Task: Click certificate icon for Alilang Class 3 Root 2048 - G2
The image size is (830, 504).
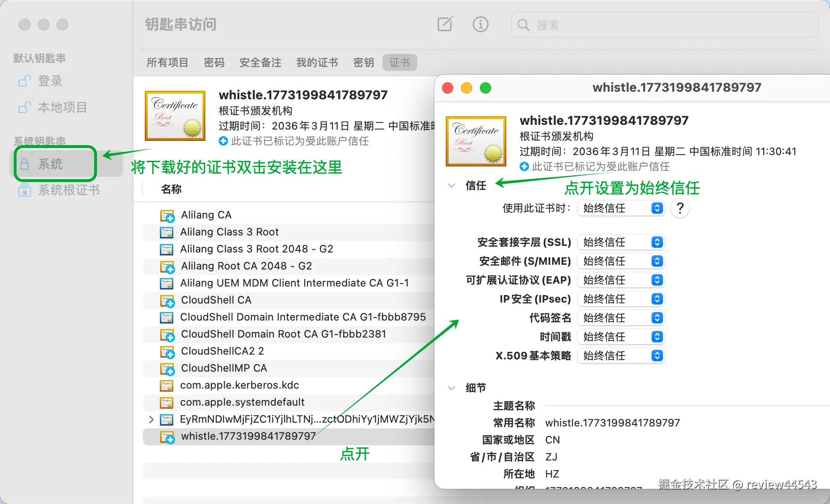Action: 167,249
